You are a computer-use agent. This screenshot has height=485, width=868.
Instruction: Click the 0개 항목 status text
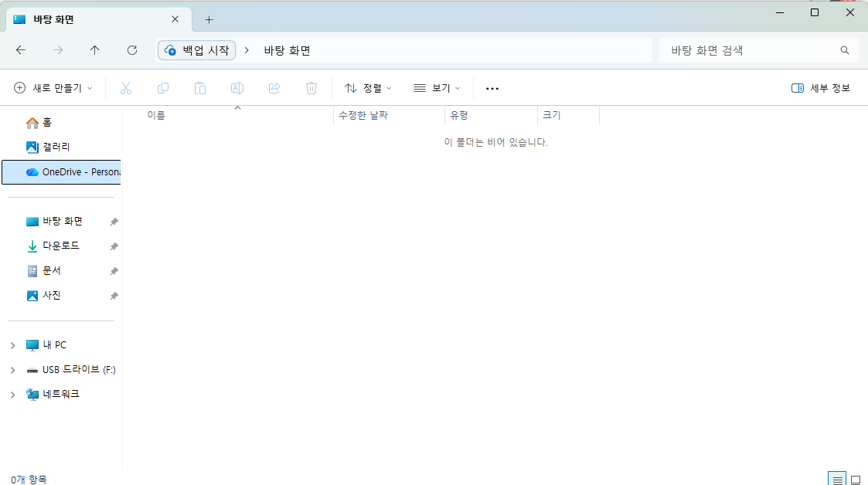pos(29,480)
